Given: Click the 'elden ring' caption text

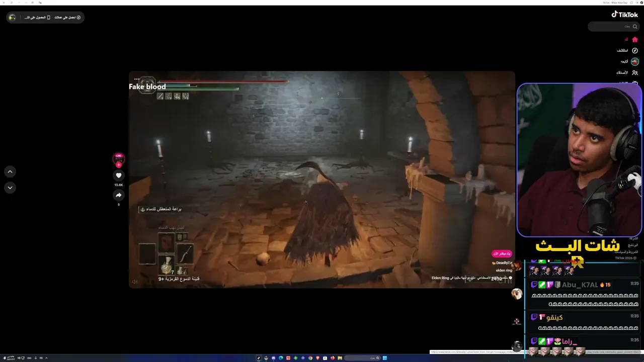Looking at the screenshot, I should 504,270.
